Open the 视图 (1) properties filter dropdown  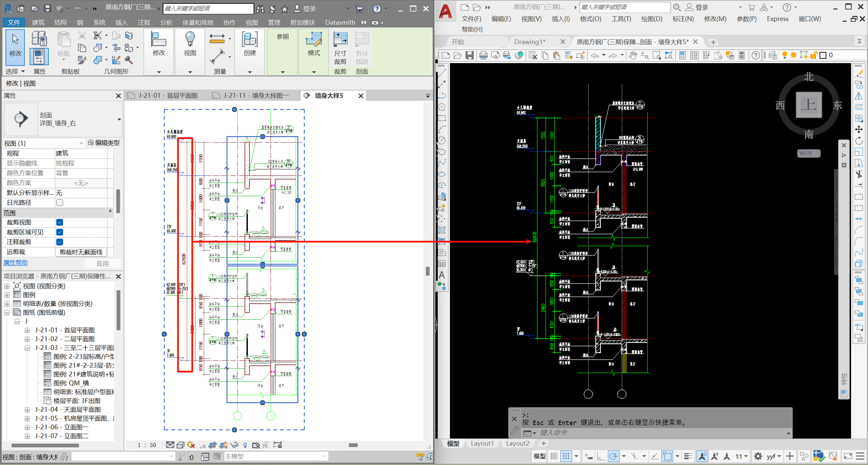[x=81, y=143]
